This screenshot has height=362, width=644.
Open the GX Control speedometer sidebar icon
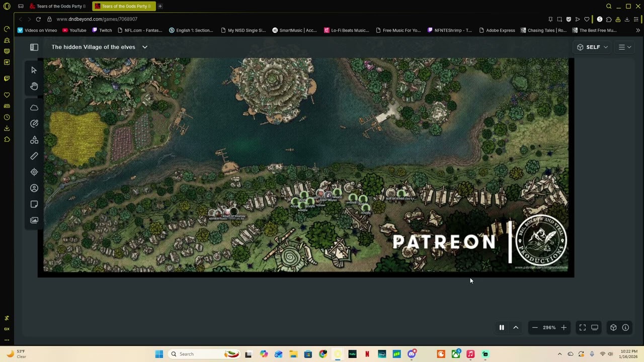pyautogui.click(x=7, y=29)
